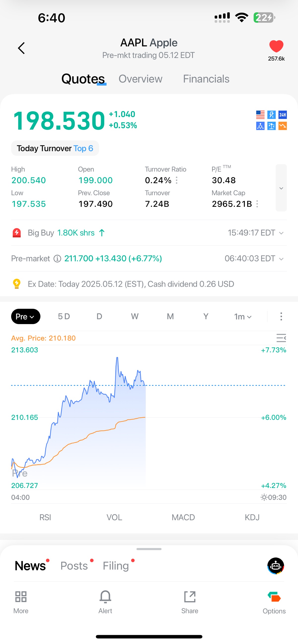Tap the bottom sheet drag handle
Image resolution: width=298 pixels, height=644 pixels.
(x=149, y=549)
